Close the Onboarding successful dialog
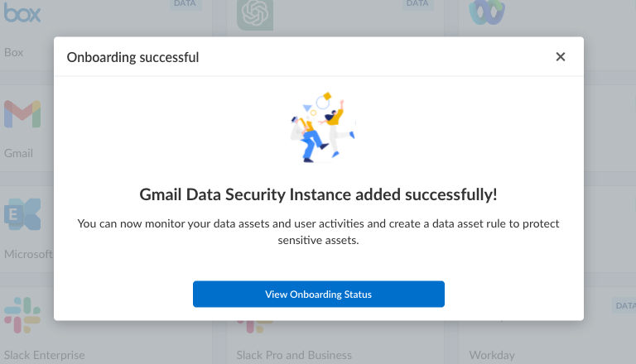Image resolution: width=636 pixels, height=364 pixels. click(561, 57)
